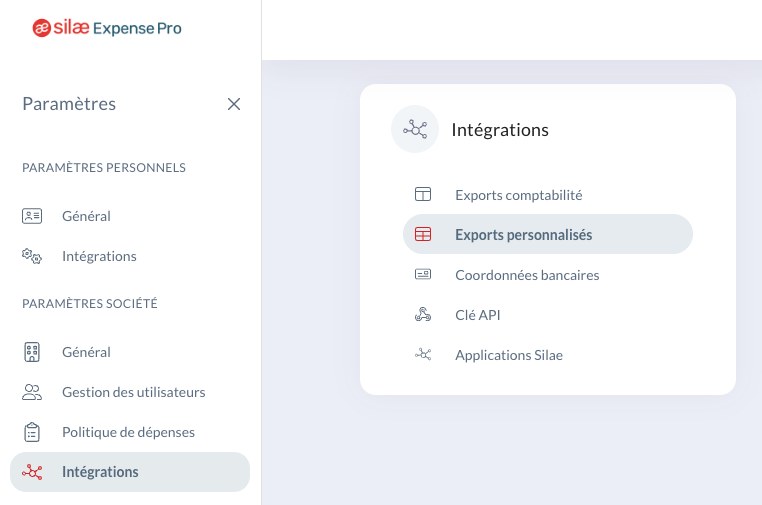Click the red table icon for Exports personnalisés
Viewport: 762px width, 505px height.
click(423, 234)
